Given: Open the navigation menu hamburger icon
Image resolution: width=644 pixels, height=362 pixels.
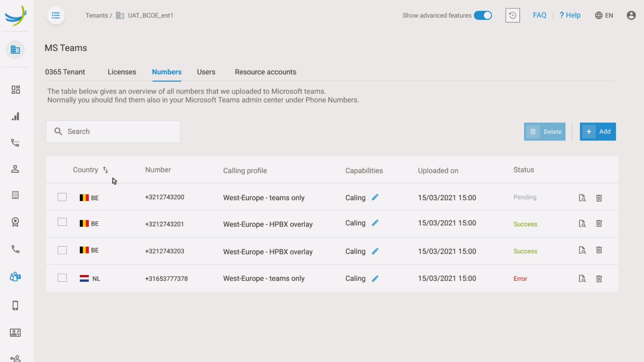Looking at the screenshot, I should point(55,15).
